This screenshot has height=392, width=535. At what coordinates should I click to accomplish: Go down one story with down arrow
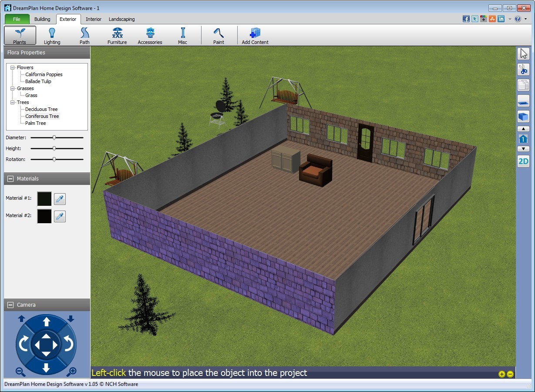(523, 149)
